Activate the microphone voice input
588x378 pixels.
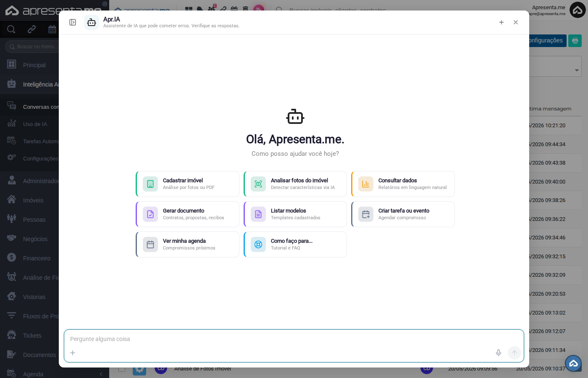(x=499, y=353)
